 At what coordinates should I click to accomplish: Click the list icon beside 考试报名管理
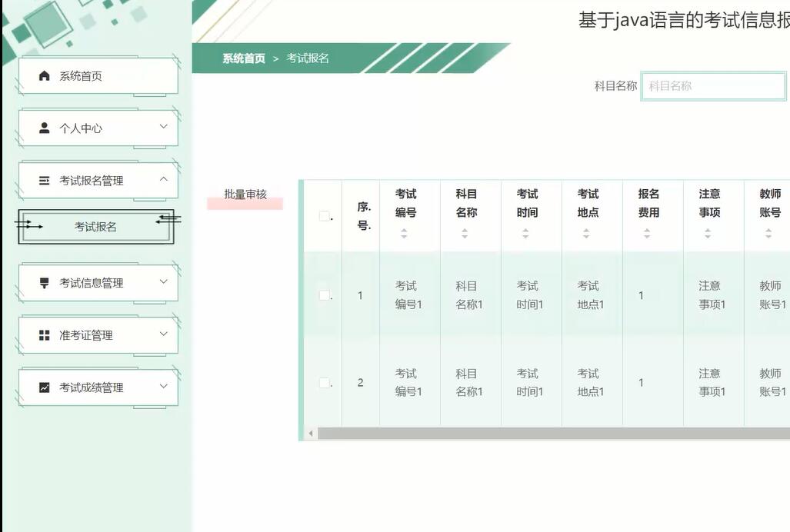pos(45,179)
